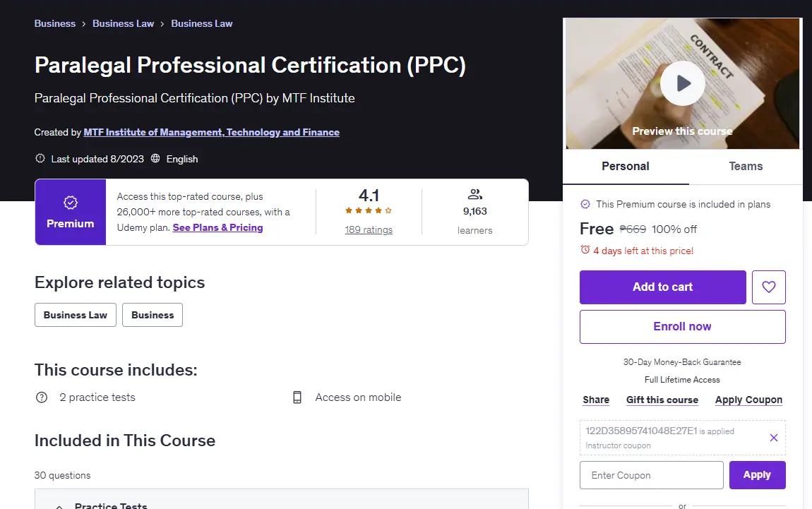The image size is (812, 509).
Task: Collapse the Practice Tests section chevron
Action: tap(59, 506)
